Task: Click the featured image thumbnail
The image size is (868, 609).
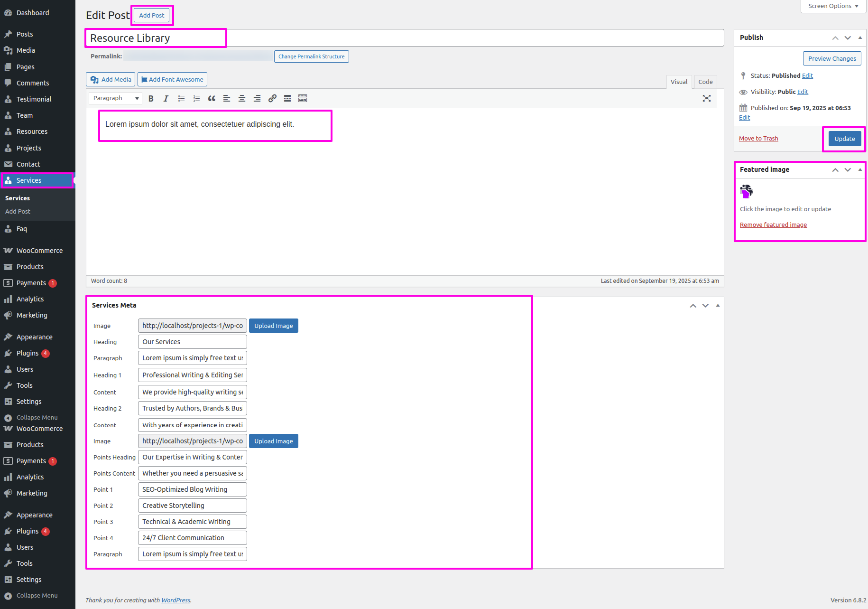Action: pos(747,191)
